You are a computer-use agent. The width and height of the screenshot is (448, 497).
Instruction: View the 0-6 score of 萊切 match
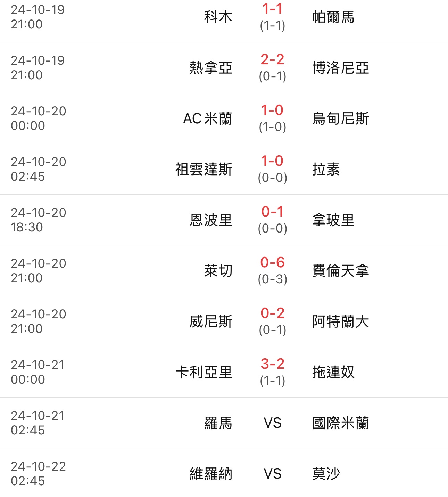coord(272,263)
